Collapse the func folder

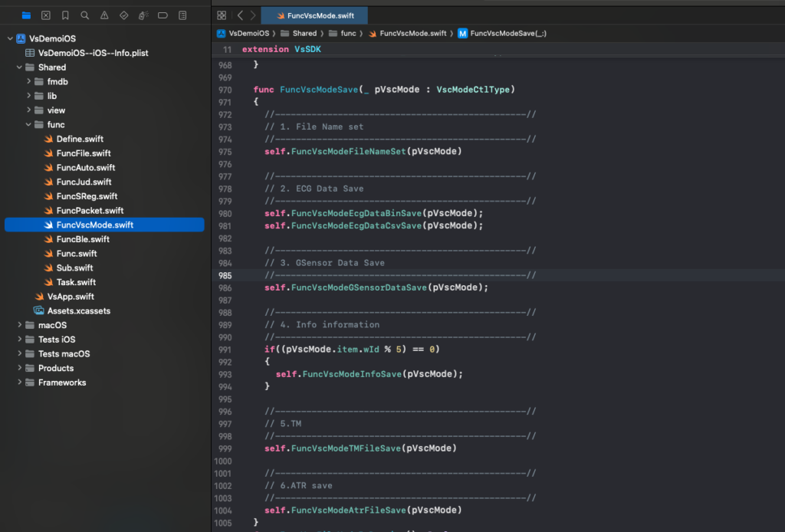(29, 124)
